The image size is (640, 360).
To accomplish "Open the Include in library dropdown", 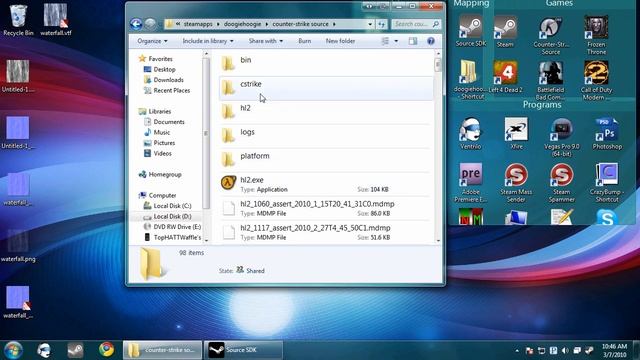I will (x=208, y=41).
